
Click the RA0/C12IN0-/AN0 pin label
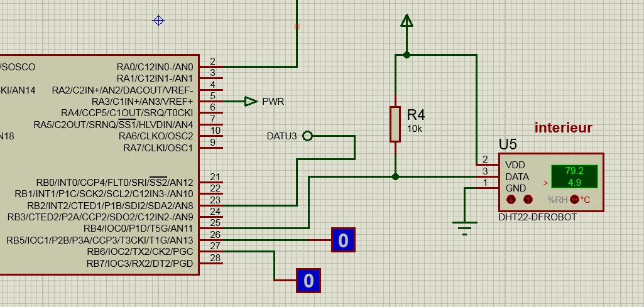(155, 67)
